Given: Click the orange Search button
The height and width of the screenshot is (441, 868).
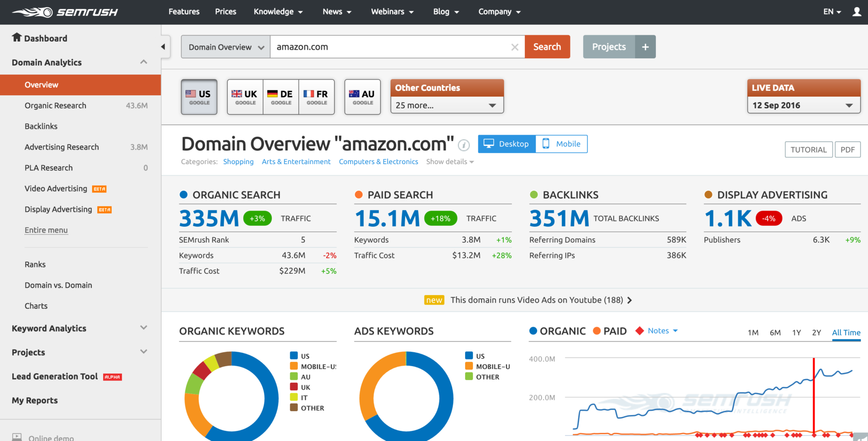Looking at the screenshot, I should (x=547, y=47).
